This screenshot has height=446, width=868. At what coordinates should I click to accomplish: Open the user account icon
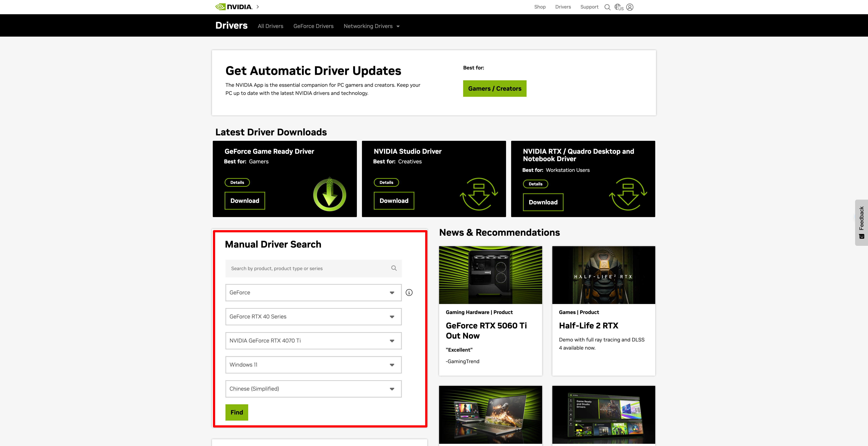[630, 7]
